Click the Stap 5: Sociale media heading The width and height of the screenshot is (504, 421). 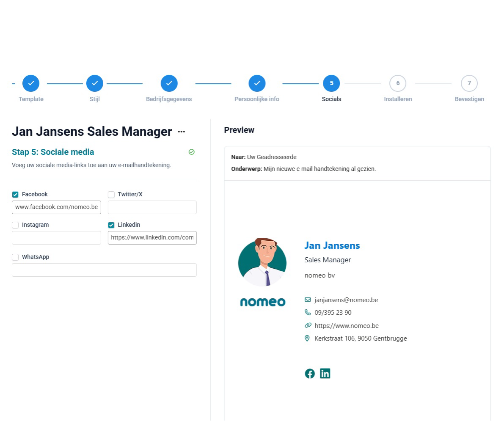53,152
